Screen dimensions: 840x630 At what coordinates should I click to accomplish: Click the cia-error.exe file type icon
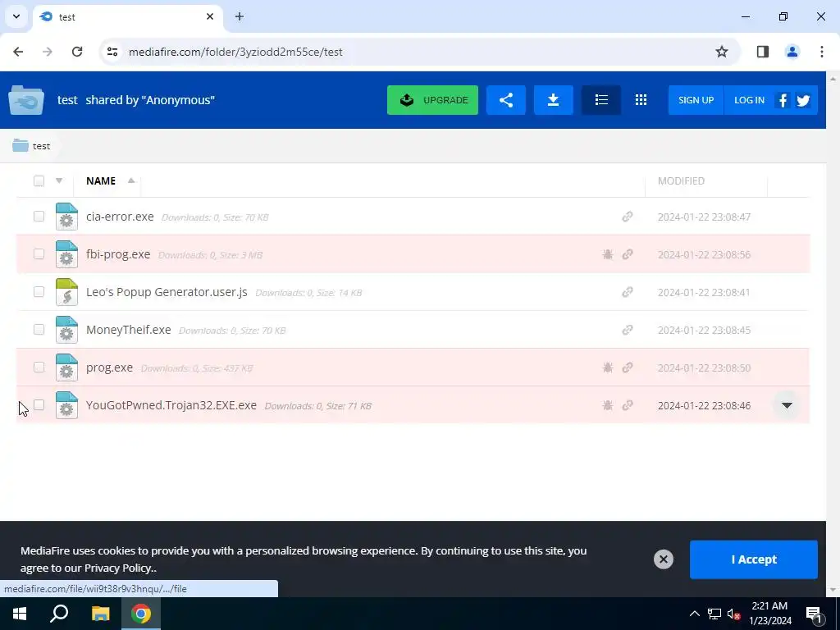66,217
